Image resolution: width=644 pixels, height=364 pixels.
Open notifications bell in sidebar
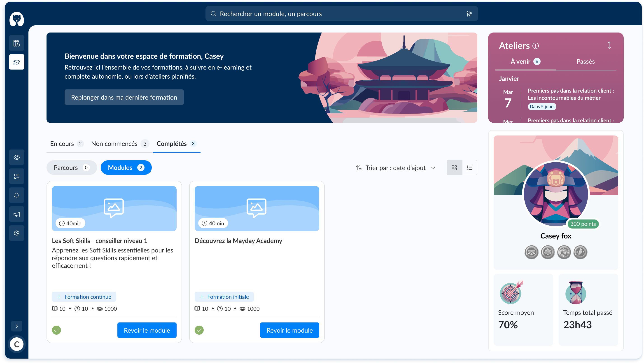click(16, 195)
